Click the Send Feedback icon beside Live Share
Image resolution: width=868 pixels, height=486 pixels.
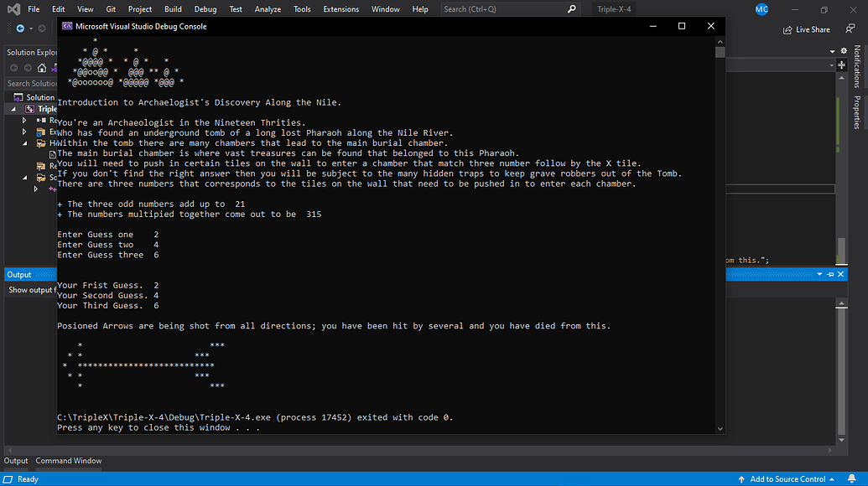(850, 28)
